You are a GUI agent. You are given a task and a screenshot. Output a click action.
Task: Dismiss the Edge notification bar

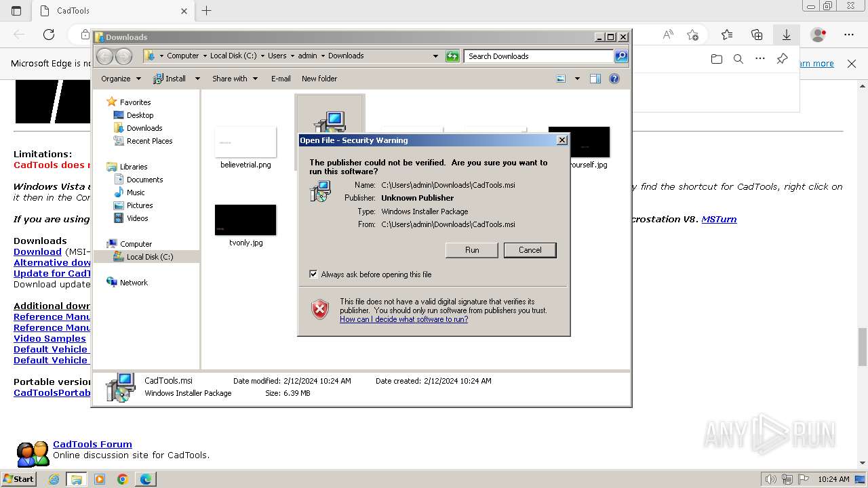tap(852, 64)
